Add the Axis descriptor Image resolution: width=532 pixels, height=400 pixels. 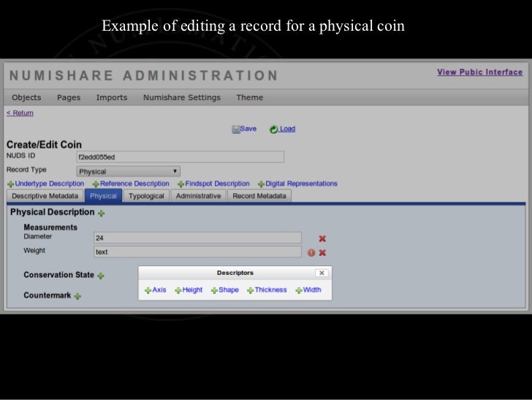pyautogui.click(x=159, y=290)
